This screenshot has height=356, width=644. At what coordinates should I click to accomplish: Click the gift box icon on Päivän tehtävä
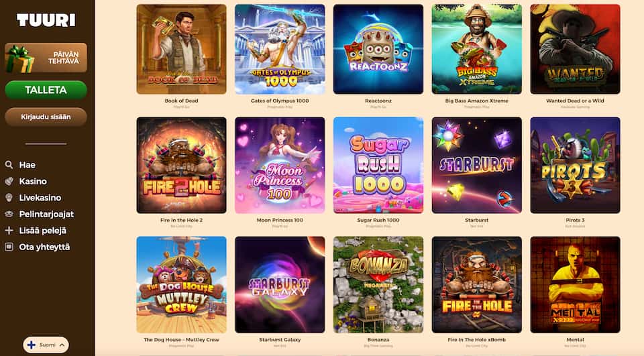point(19,59)
